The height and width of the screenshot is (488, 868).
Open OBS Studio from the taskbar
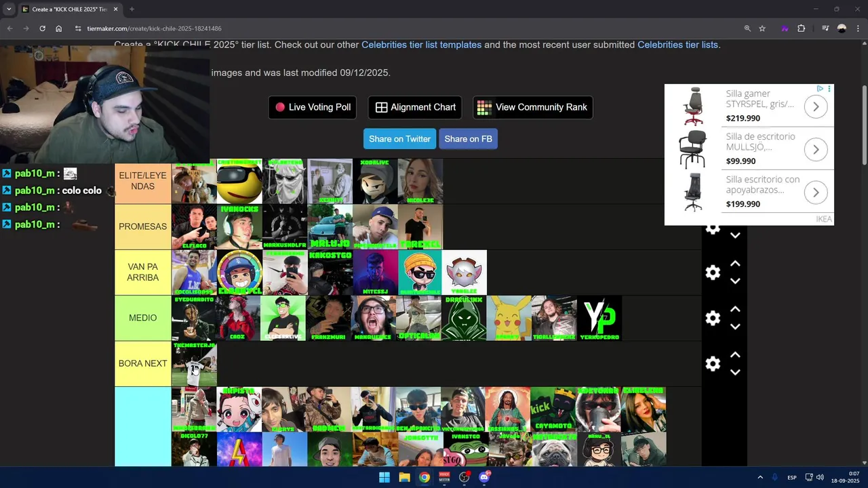pos(465,477)
